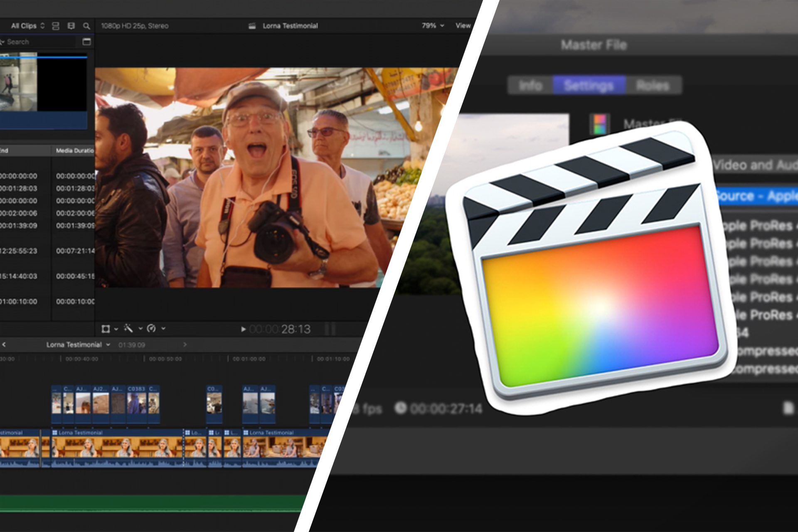798x532 pixels.
Task: Expand the retime options chevron
Action: pos(163,329)
